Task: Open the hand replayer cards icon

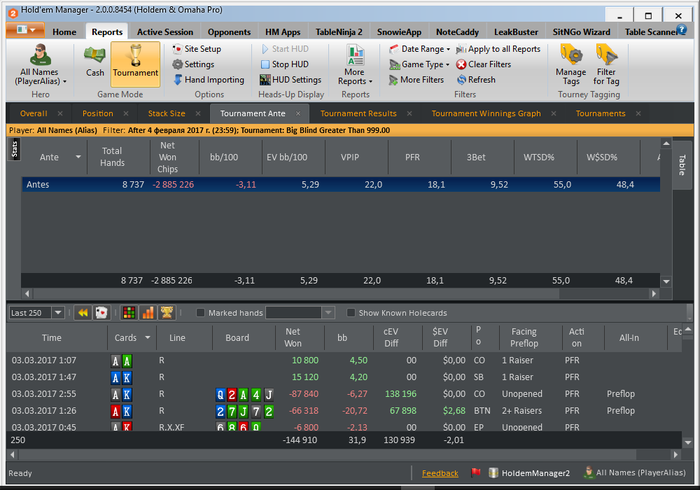Action: pos(101,313)
